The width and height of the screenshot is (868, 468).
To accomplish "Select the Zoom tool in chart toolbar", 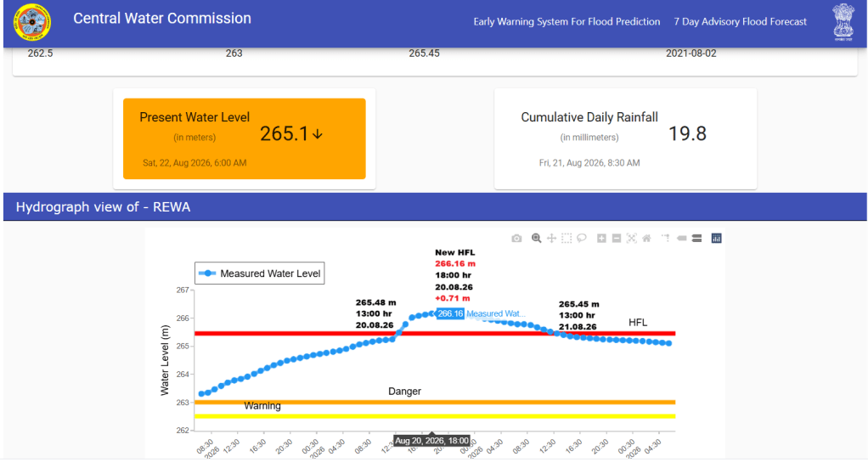I will click(536, 238).
